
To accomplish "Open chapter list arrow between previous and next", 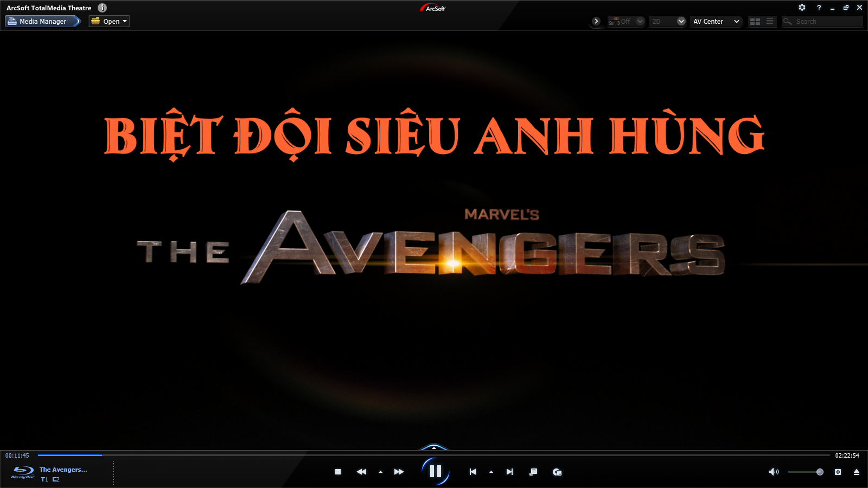I will point(491,472).
